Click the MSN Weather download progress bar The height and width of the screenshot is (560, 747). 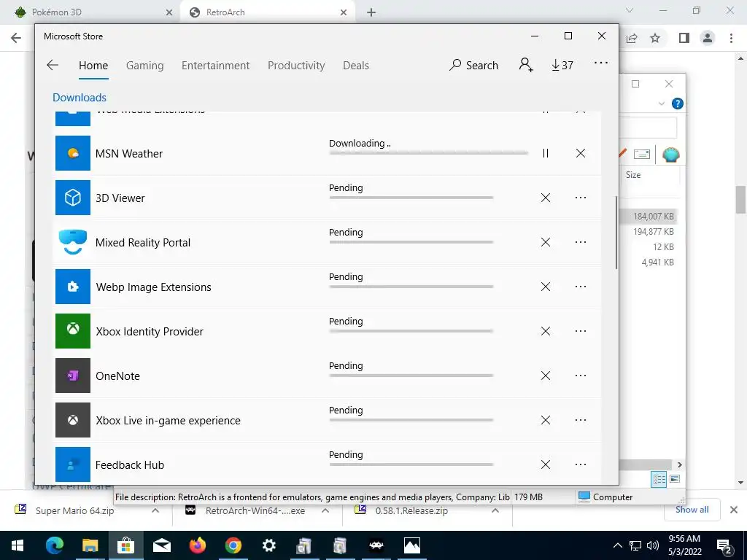[428, 153]
